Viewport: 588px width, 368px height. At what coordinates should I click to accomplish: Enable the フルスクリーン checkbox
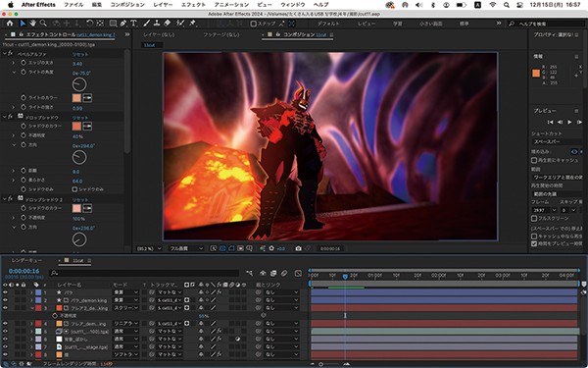534,218
